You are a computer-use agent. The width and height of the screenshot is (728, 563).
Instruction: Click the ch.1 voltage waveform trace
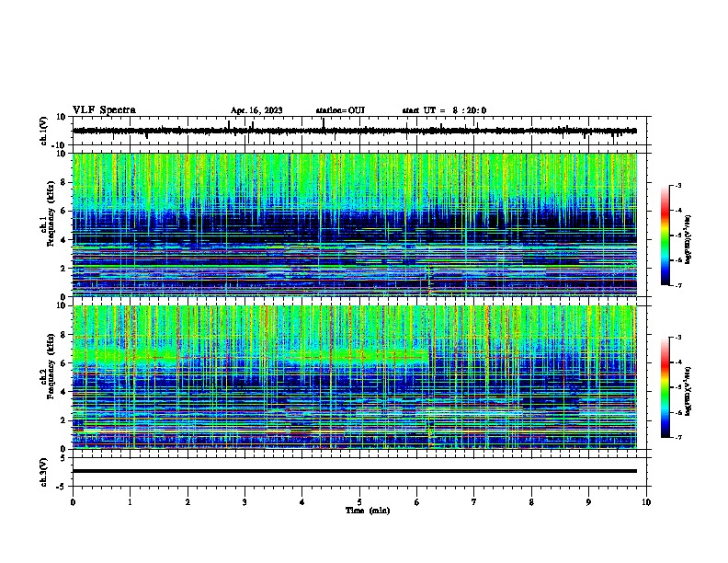pos(355,131)
